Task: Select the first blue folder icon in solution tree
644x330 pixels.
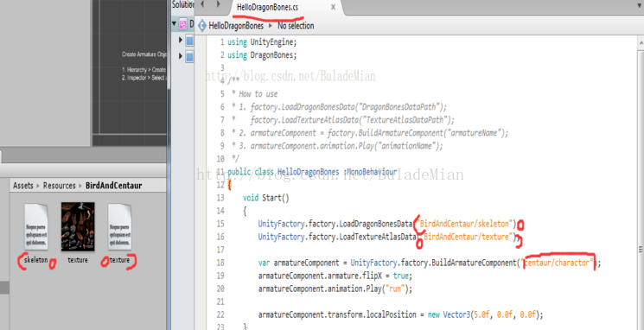Action: (189, 41)
